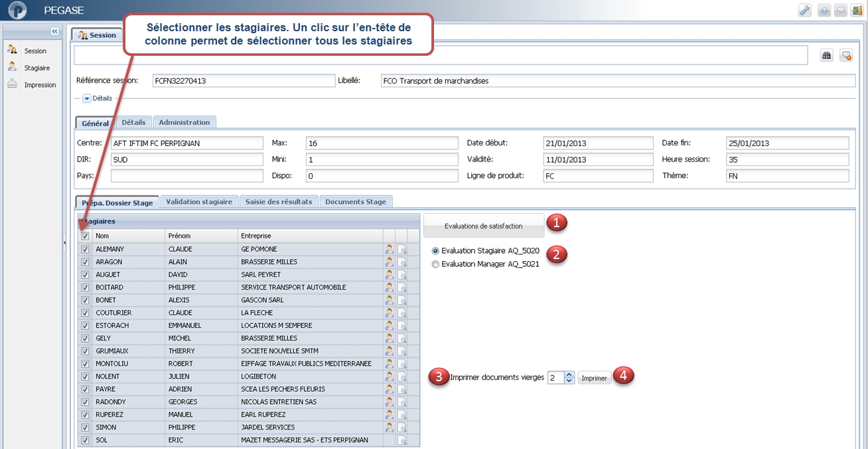Expand the Détails disclosure arrow under Référence session
The width and height of the screenshot is (868, 449).
(x=86, y=98)
